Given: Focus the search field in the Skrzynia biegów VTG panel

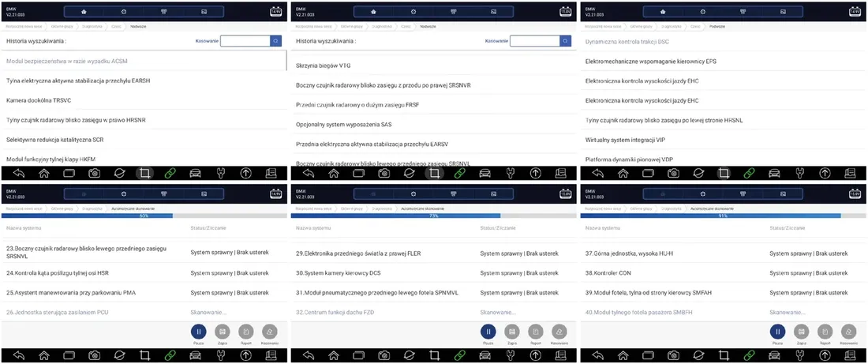Looking at the screenshot, I should point(535,41).
